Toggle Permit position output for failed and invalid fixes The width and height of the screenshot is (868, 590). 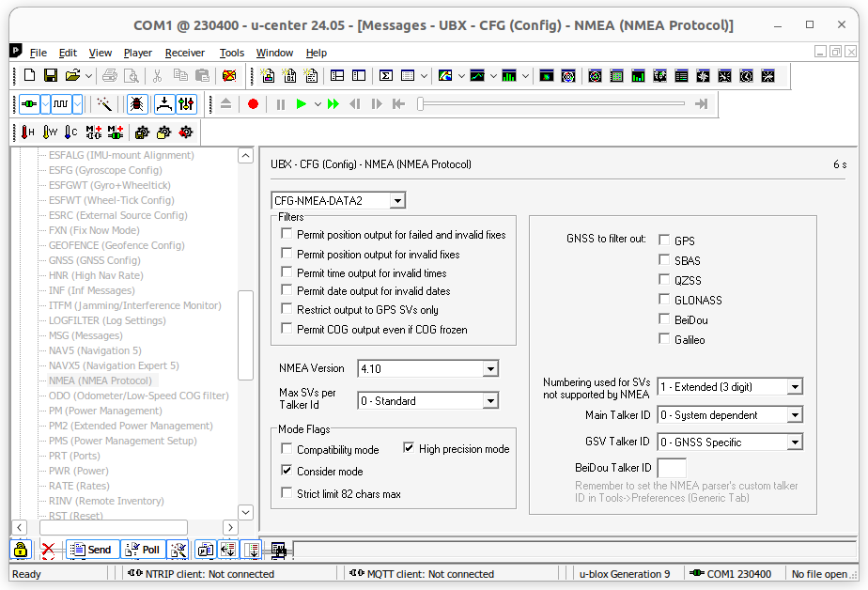click(287, 234)
